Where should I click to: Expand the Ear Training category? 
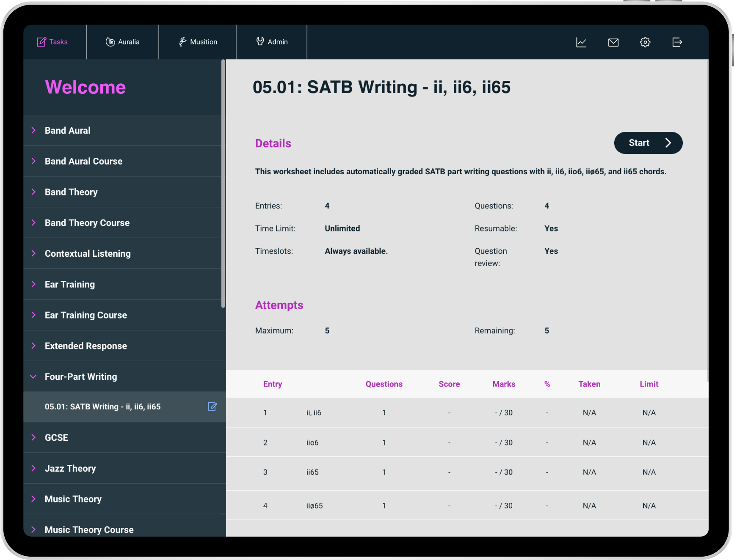coord(70,284)
